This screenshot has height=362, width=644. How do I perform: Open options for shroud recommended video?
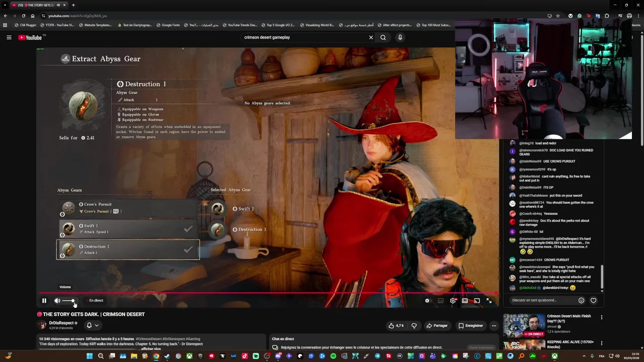[601, 317]
